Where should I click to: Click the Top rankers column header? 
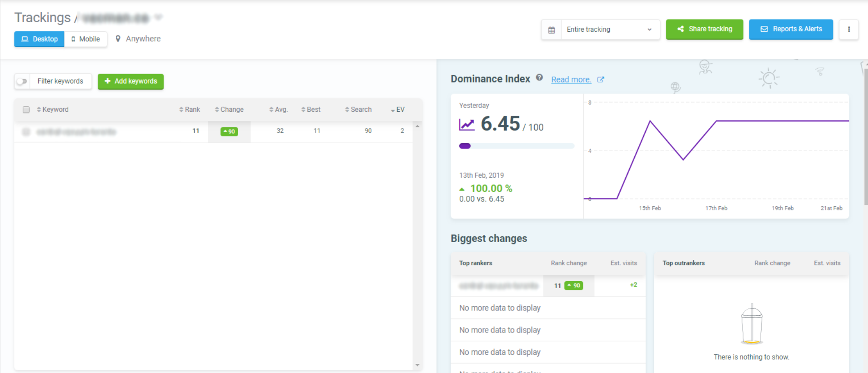pos(476,263)
